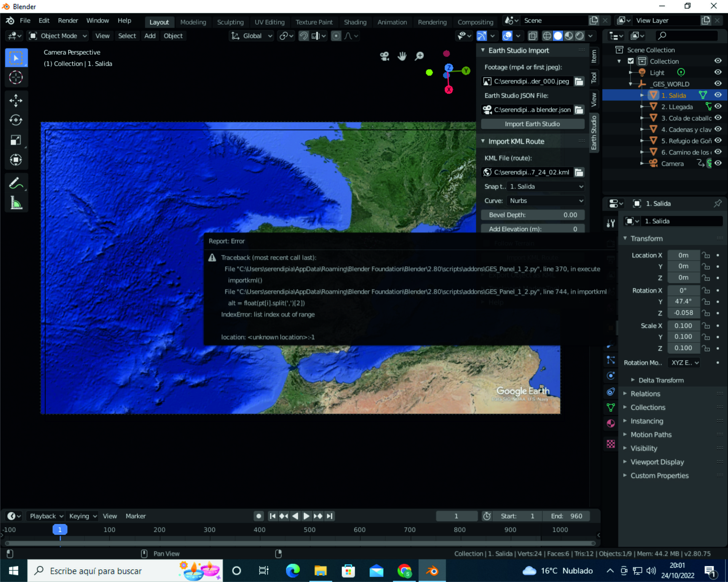728x582 pixels.
Task: Hide the Light object in outliner
Action: [x=718, y=73]
